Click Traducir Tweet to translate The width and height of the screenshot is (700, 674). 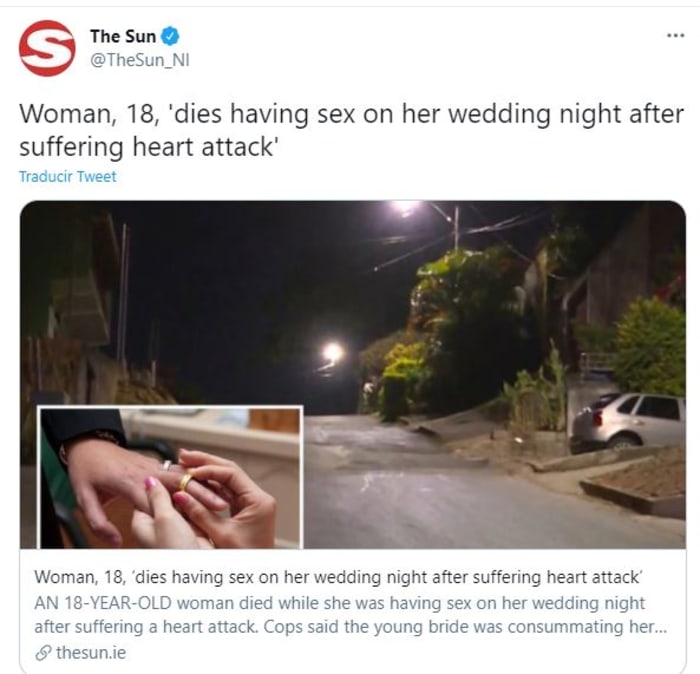tap(67, 177)
